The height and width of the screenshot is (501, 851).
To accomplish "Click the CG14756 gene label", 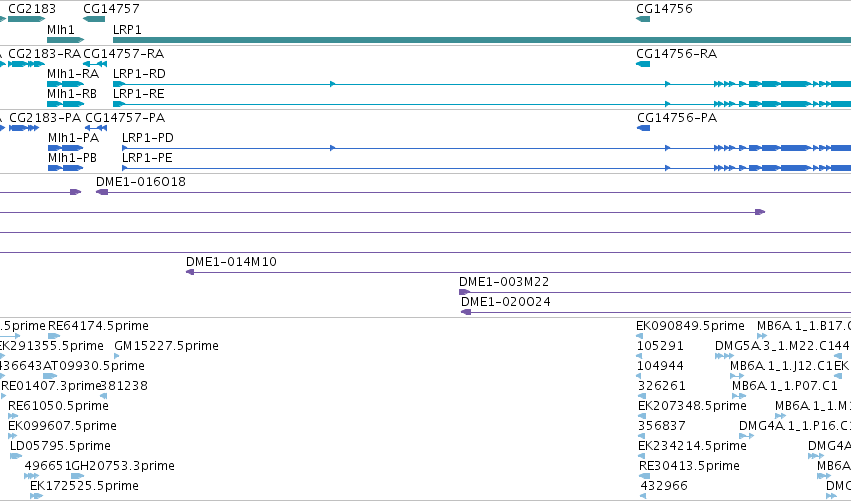I will click(x=664, y=9).
